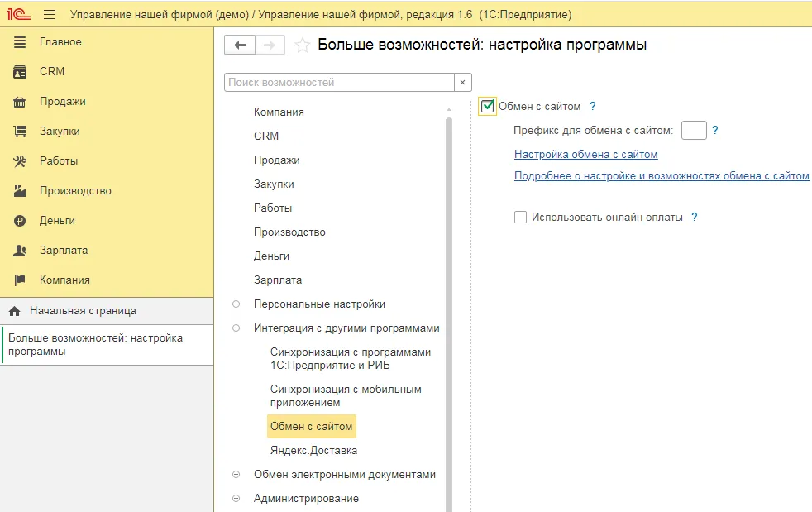The width and height of the screenshot is (812, 512).
Task: Click the Производство factory icon
Action: click(20, 191)
